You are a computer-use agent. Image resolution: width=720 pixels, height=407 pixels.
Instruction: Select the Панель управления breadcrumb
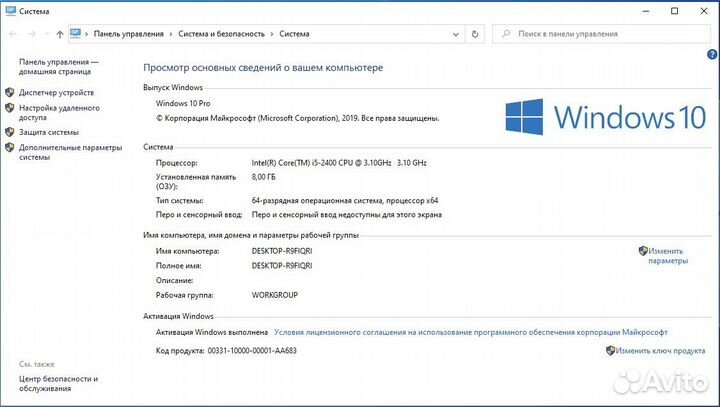tap(128, 34)
